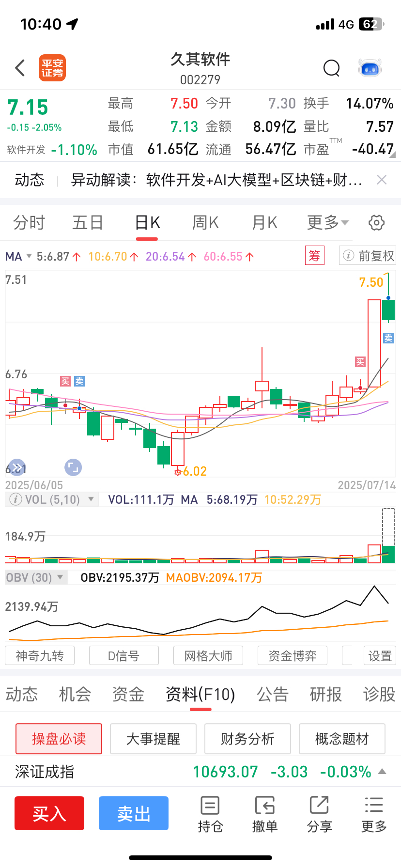
Task: Open the stock search magnifier icon
Action: tap(332, 68)
